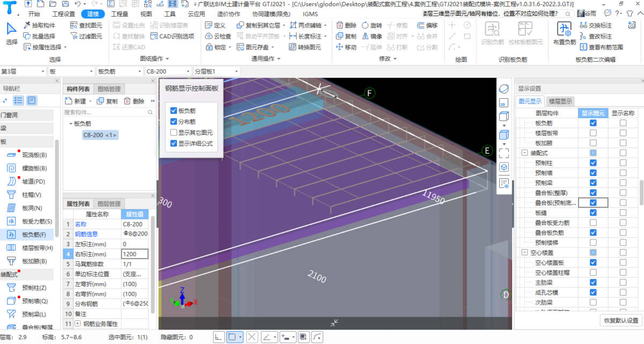Click the 交换标注 swap annotation tool
The image size is (644, 344).
point(597,25)
